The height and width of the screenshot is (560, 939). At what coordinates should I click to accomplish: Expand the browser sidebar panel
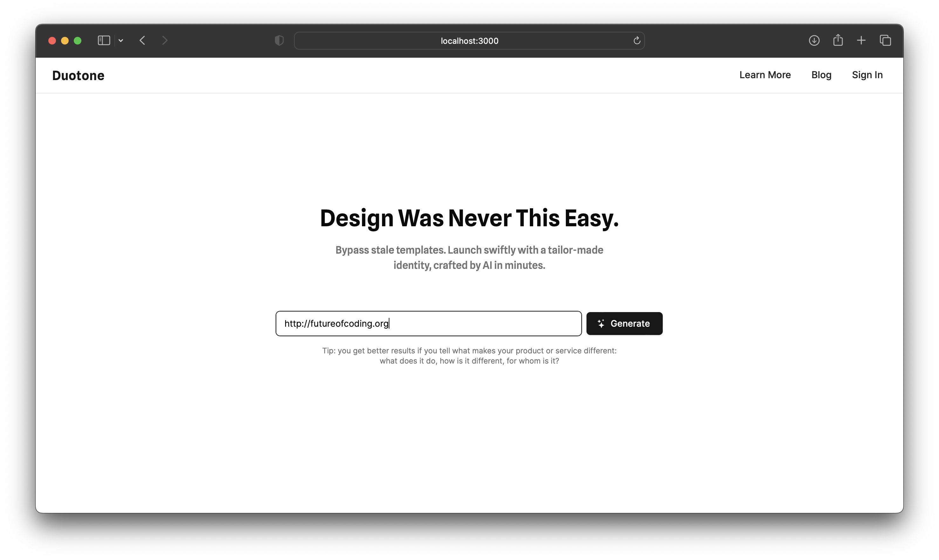[x=104, y=40]
